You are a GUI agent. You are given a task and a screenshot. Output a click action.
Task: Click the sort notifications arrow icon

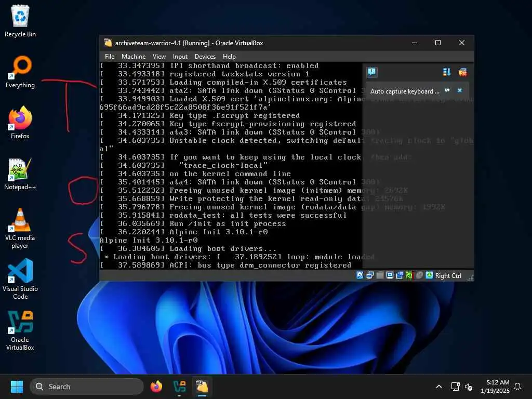click(x=446, y=72)
